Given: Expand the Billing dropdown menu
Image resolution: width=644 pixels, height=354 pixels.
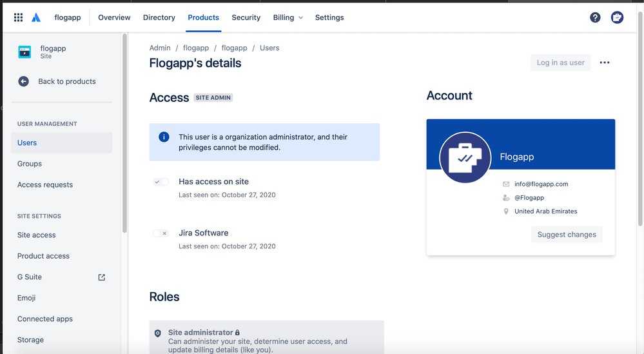Looking at the screenshot, I should click(x=288, y=17).
